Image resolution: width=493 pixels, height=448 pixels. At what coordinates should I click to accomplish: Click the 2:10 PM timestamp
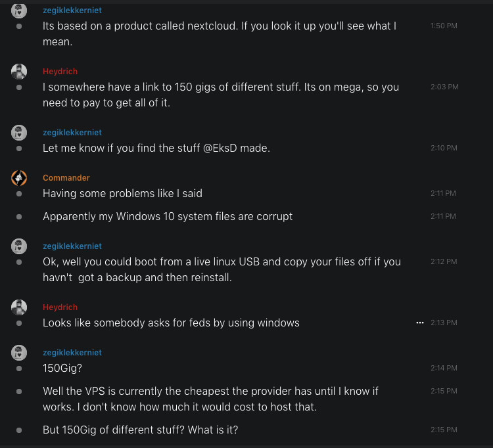pyautogui.click(x=444, y=148)
